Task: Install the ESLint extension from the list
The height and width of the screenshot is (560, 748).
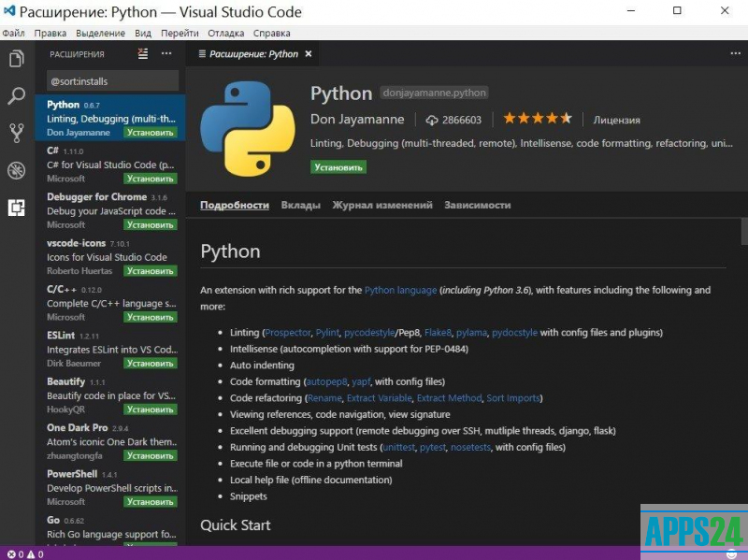Action: 151,364
